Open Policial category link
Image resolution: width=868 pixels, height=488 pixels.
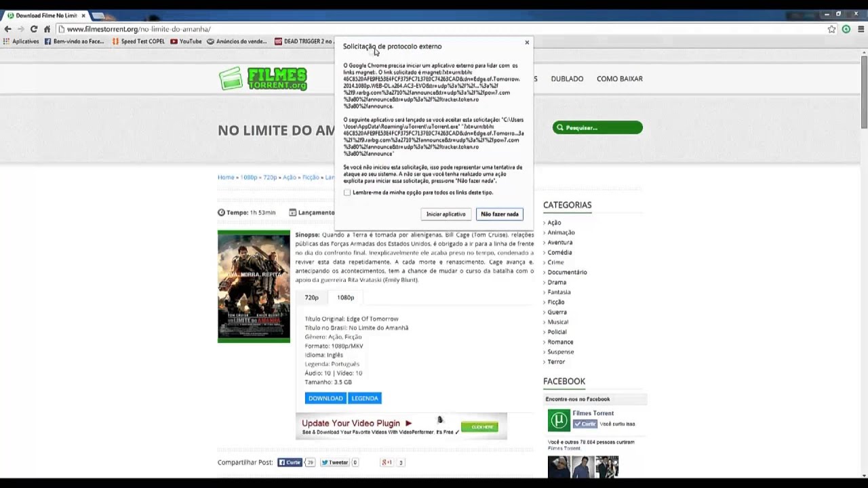click(x=557, y=332)
